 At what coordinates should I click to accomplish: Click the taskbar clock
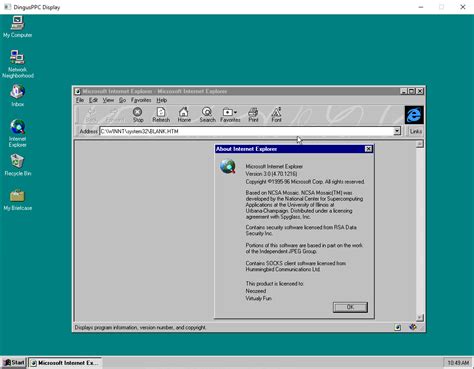[458, 363]
